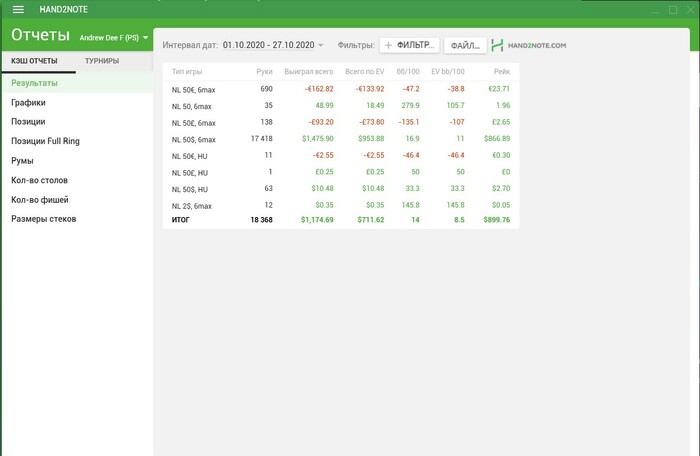Sort by the Всего по EV column header
The width and height of the screenshot is (700, 456).
364,71
